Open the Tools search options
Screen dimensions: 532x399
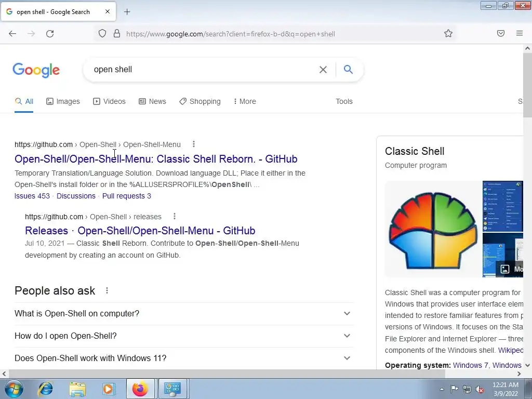pos(344,101)
